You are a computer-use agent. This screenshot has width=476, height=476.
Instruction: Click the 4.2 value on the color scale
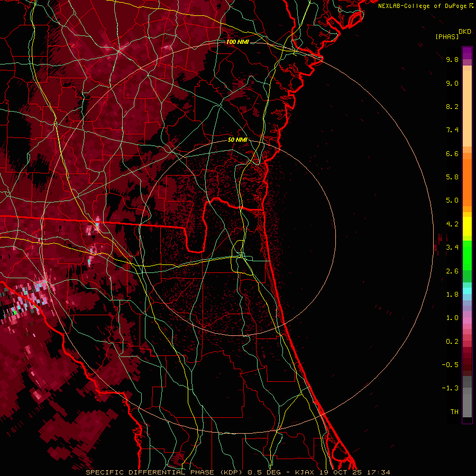(x=452, y=224)
